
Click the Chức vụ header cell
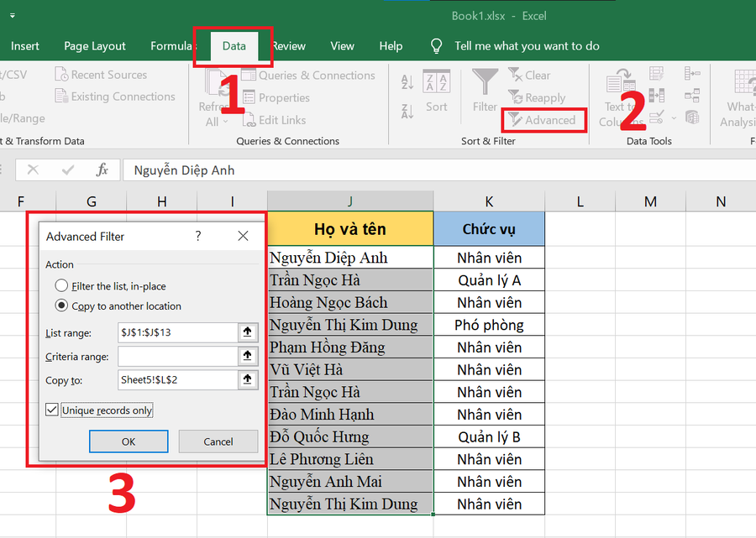coord(489,229)
